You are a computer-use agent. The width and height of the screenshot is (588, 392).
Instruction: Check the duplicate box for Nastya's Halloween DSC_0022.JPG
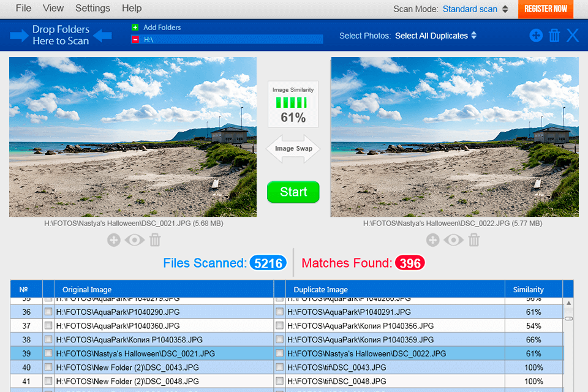(279, 353)
